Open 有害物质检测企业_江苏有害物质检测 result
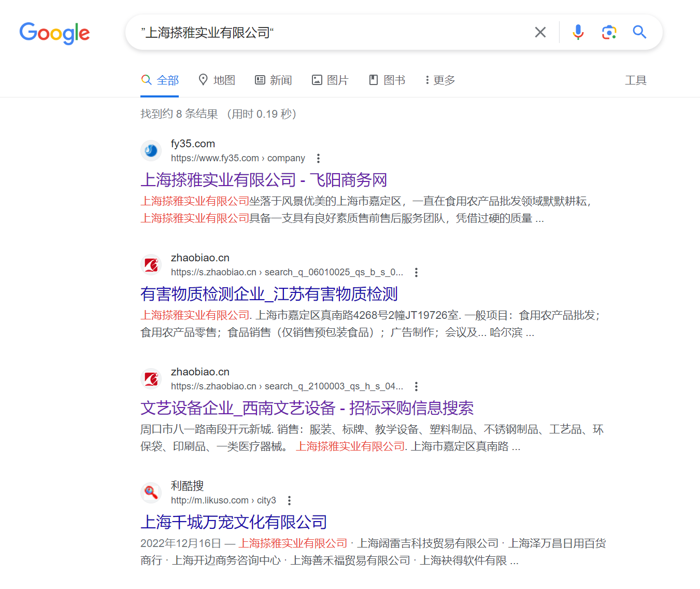 click(269, 294)
